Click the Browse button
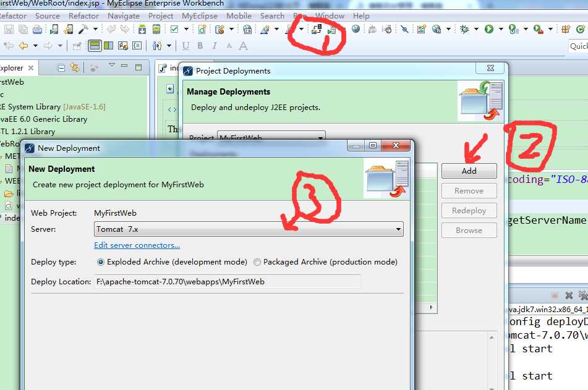Viewport: 588px width, 390px height. pos(469,231)
